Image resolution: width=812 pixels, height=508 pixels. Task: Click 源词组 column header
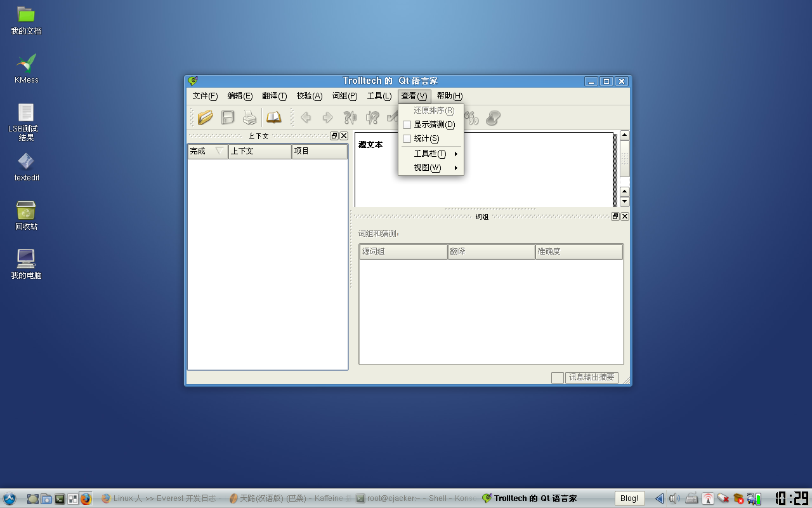[403, 251]
